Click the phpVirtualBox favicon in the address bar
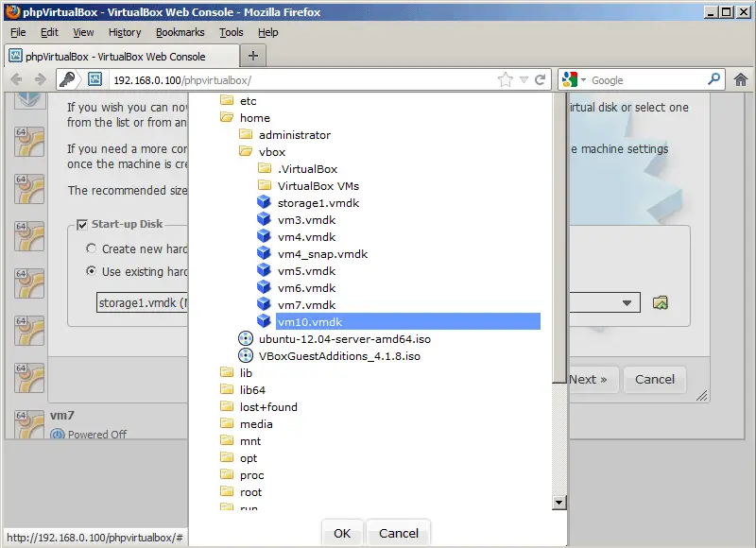Image resolution: width=756 pixels, height=548 pixels. pos(95,79)
